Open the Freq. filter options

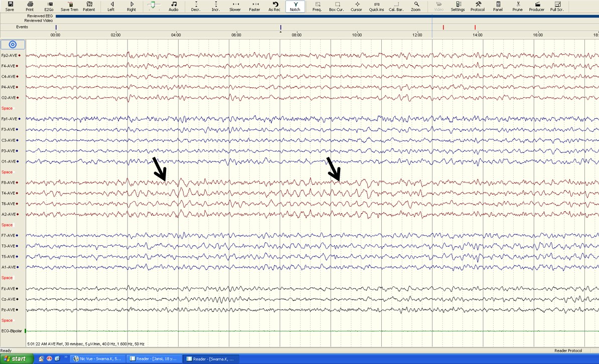[x=317, y=6]
